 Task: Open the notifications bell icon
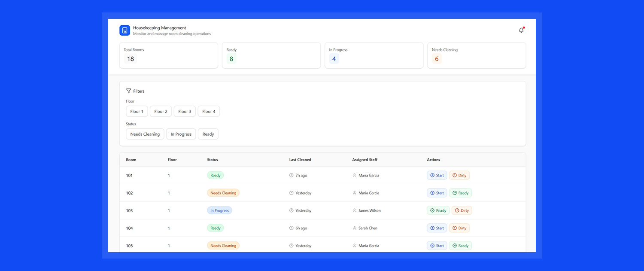pos(521,30)
